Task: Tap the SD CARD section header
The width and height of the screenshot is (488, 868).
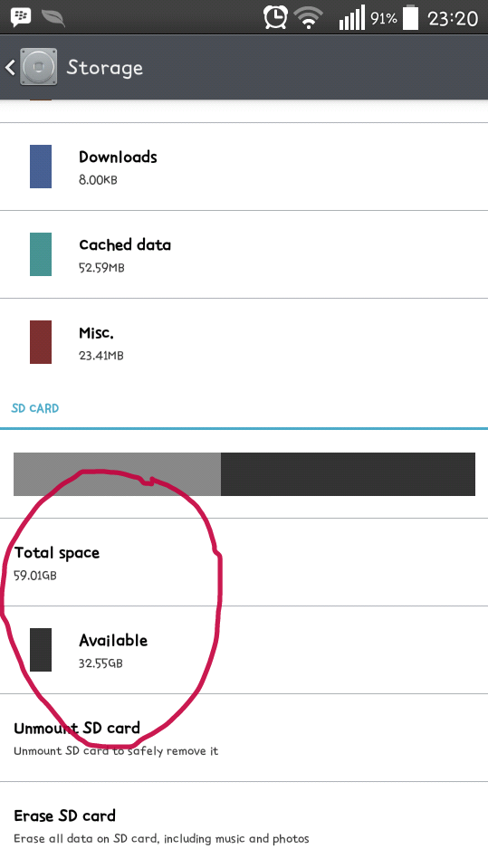Action: pyautogui.click(x=35, y=408)
